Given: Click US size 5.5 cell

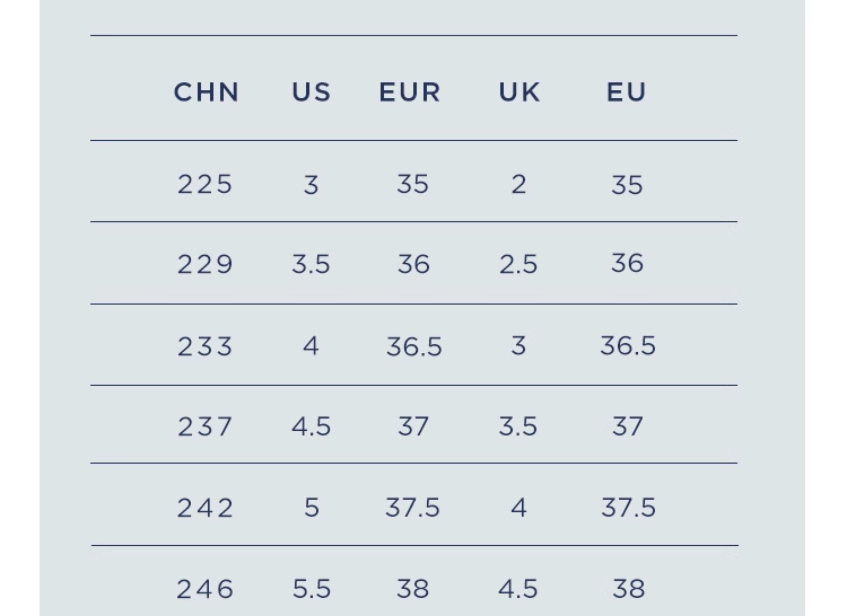Looking at the screenshot, I should [x=311, y=589].
